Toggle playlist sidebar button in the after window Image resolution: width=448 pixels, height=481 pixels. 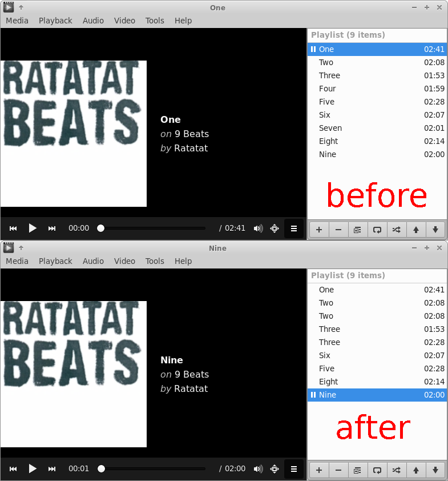tap(293, 469)
